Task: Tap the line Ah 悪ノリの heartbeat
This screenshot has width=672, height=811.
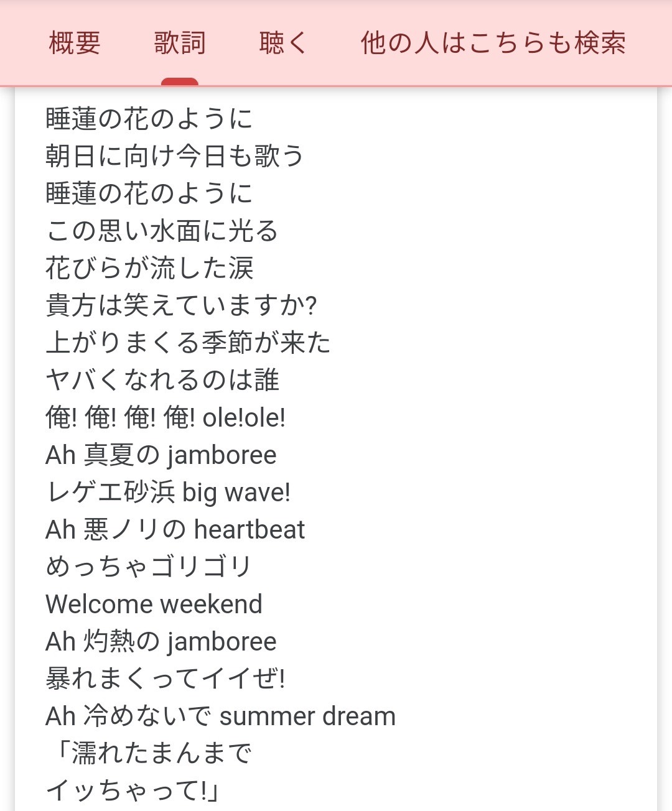Action: 175,529
